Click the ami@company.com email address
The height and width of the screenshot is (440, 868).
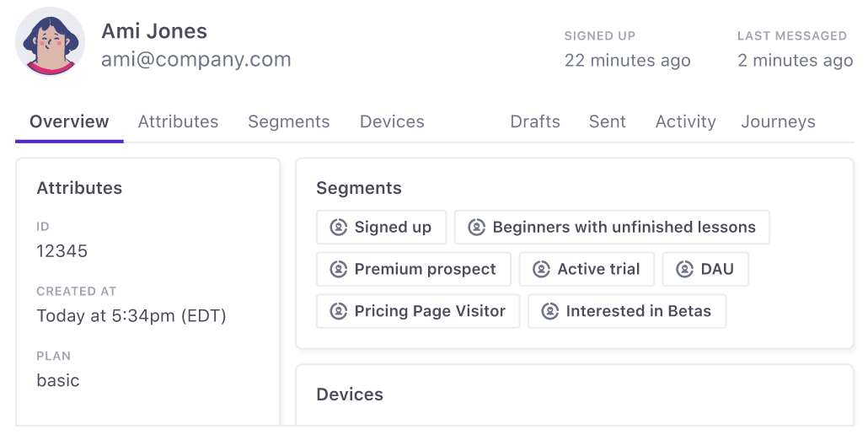196,60
